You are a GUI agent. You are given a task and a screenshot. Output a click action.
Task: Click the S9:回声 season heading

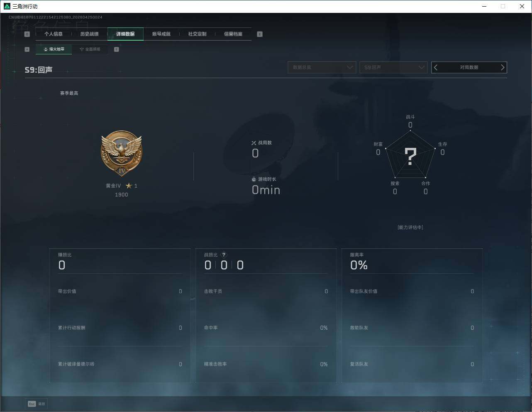pos(39,70)
